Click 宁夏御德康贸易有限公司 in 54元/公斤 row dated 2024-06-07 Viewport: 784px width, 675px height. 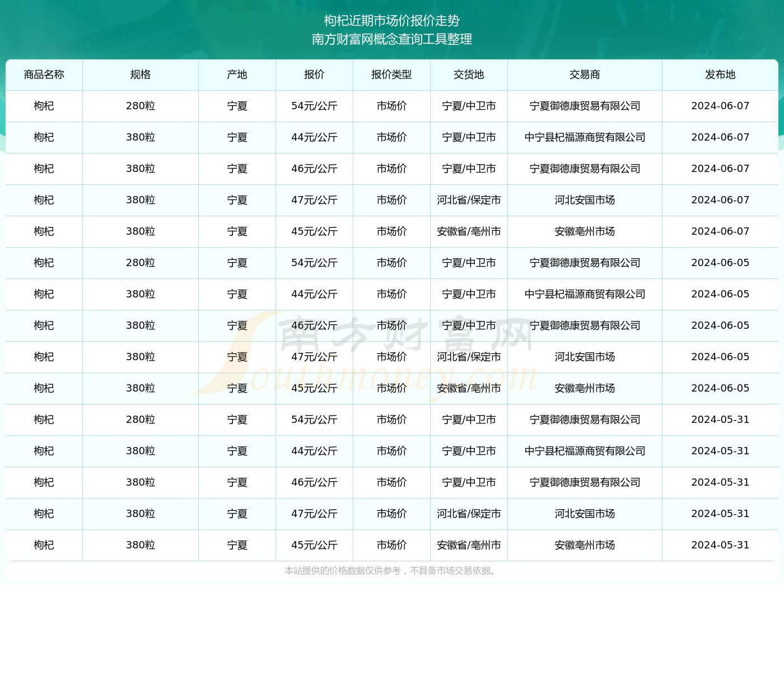pyautogui.click(x=585, y=106)
